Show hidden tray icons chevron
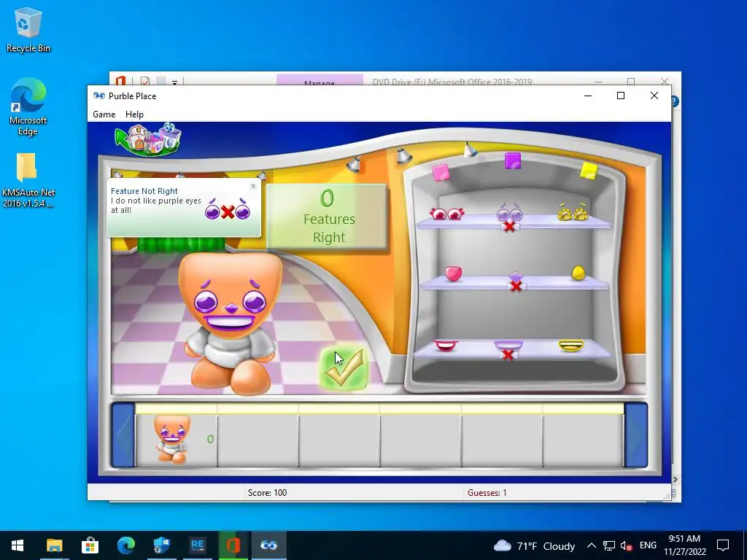 [x=591, y=545]
